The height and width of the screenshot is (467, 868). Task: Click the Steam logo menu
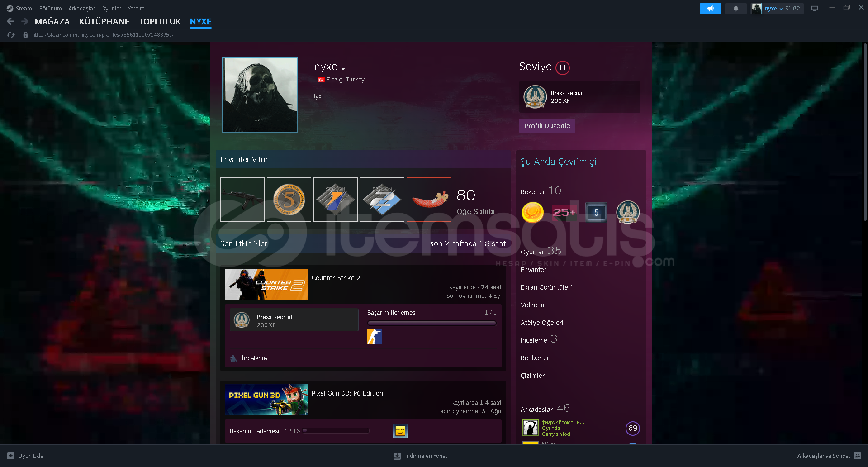coord(10,8)
